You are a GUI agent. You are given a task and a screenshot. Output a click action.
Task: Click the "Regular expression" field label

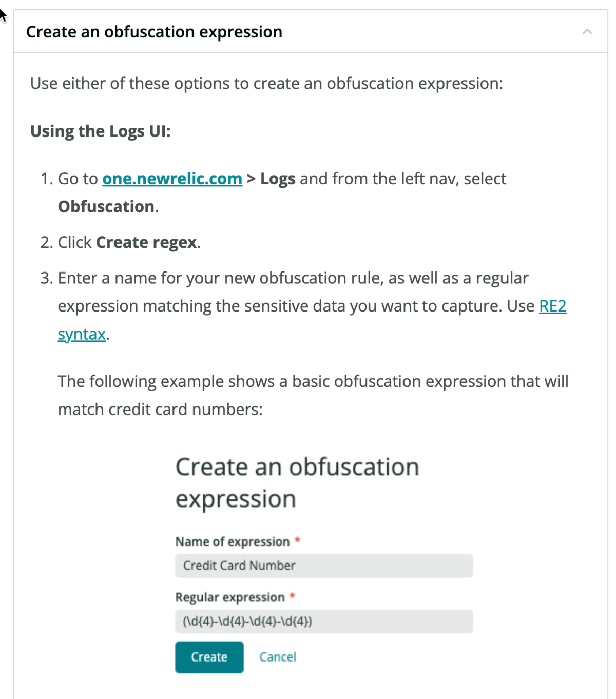coord(230,597)
